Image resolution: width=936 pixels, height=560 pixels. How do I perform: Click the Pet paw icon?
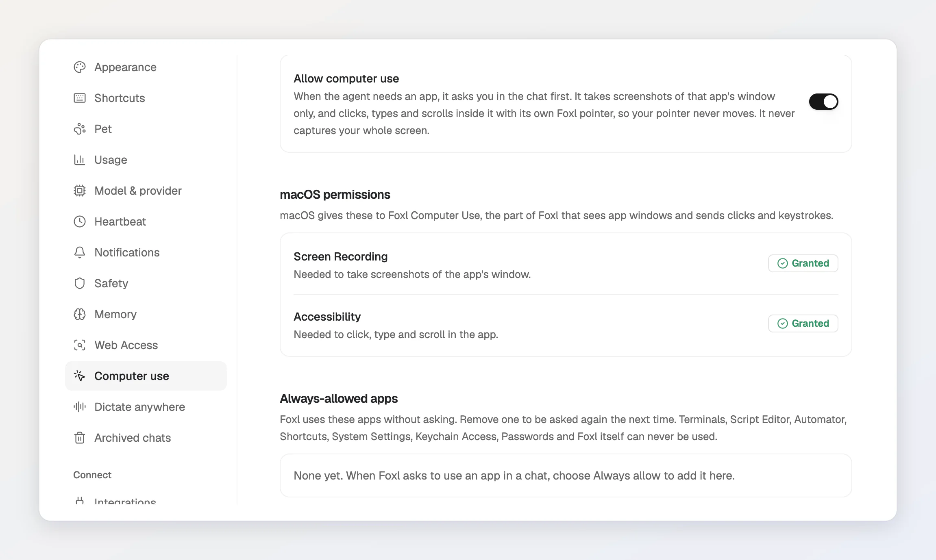click(x=80, y=129)
